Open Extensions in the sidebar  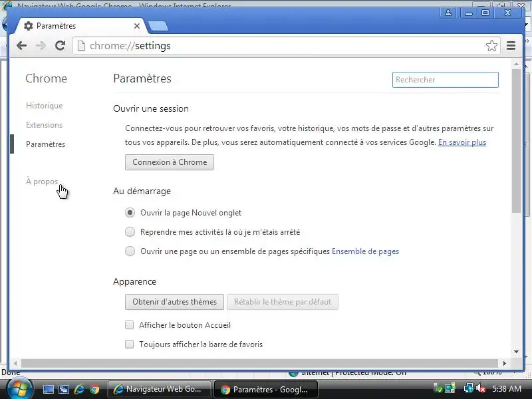coord(44,125)
